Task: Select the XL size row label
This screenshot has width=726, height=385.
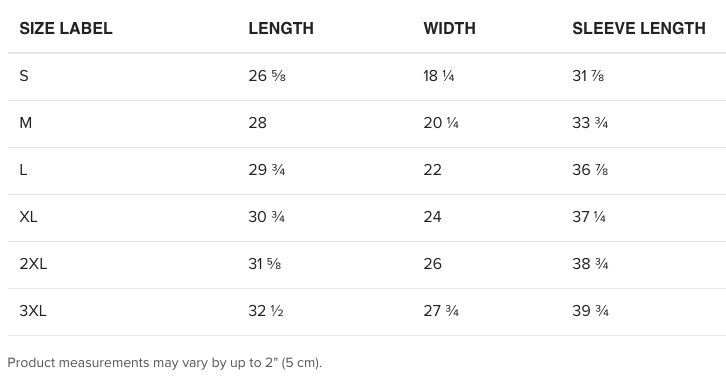Action: (x=28, y=217)
